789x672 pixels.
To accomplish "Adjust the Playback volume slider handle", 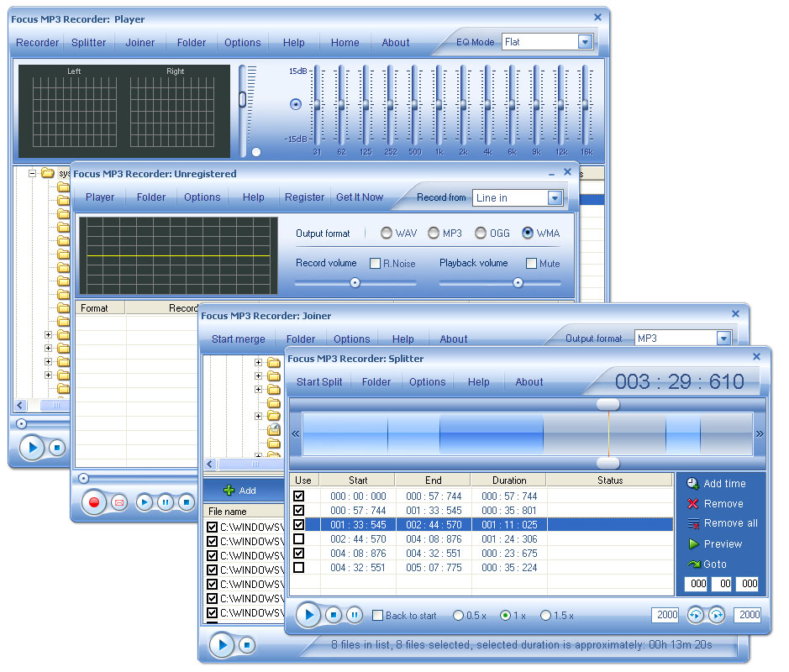I will tap(518, 283).
